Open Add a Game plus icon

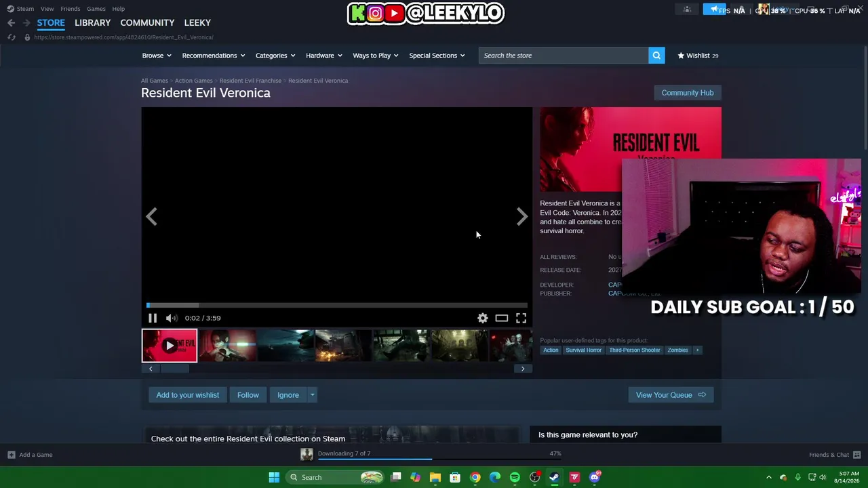click(x=11, y=455)
